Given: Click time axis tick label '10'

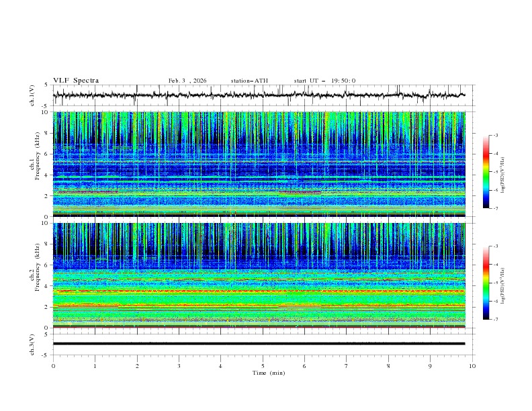Looking at the screenshot, I should (x=472, y=366).
